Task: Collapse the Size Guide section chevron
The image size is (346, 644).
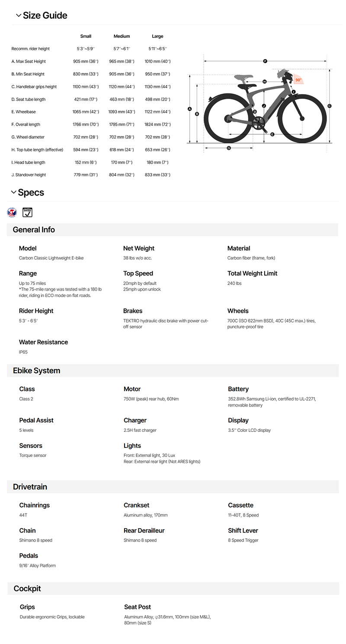Action: coord(18,16)
